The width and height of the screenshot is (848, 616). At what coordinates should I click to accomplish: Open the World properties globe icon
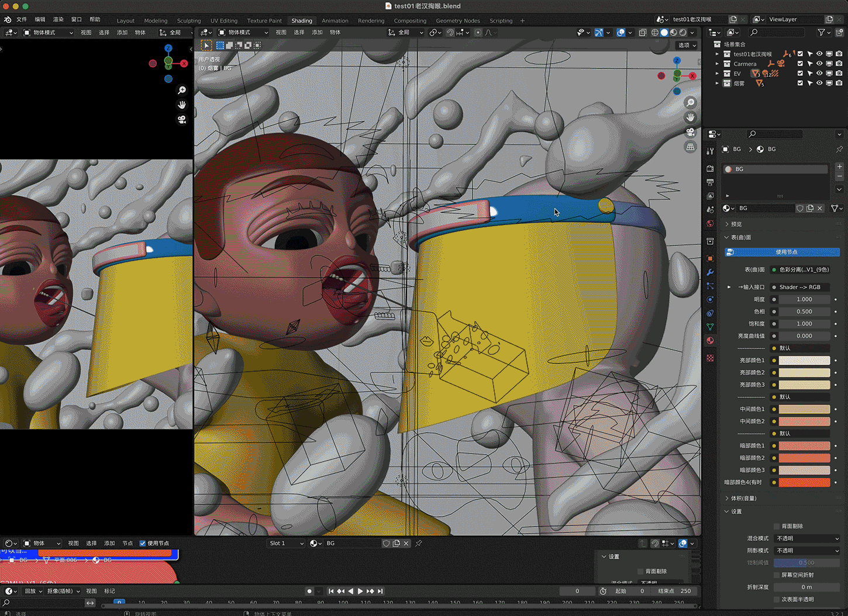point(710,223)
